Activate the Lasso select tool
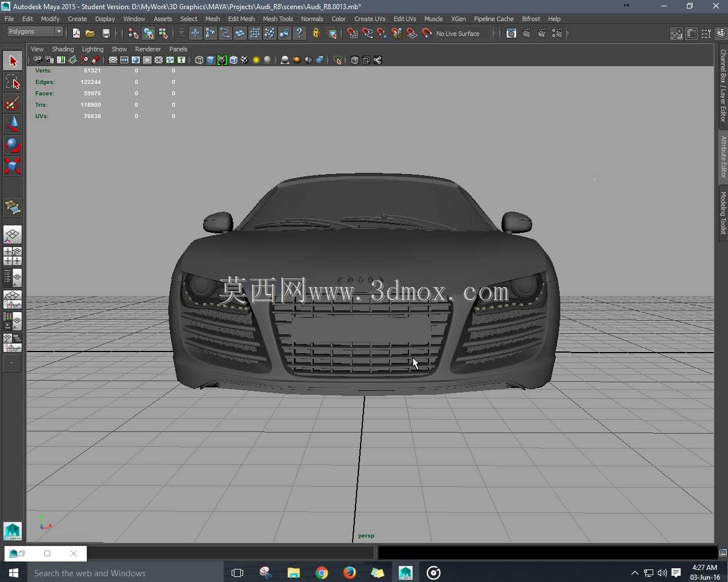 (13, 82)
